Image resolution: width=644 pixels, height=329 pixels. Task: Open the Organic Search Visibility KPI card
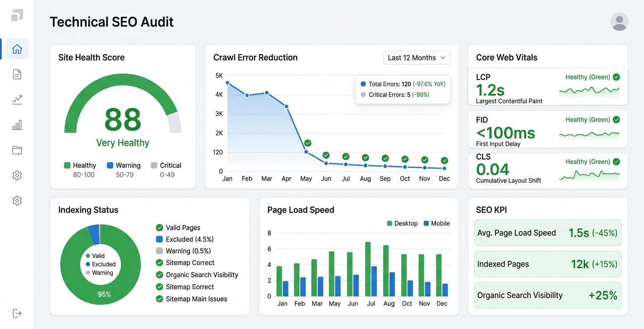coord(548,295)
